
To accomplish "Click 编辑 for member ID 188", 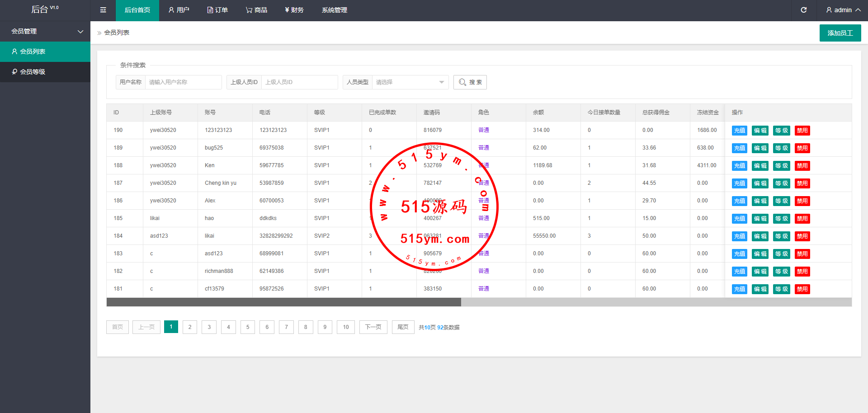I will coord(760,166).
